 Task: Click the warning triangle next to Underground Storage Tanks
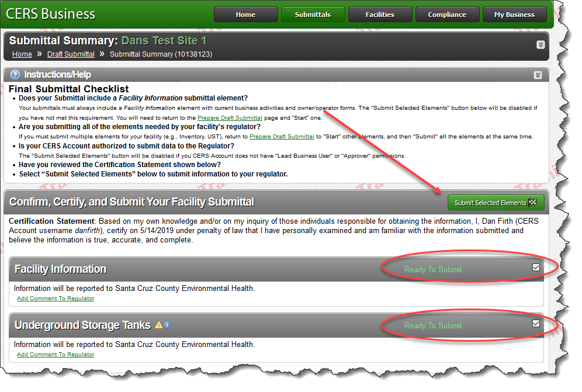coord(159,325)
